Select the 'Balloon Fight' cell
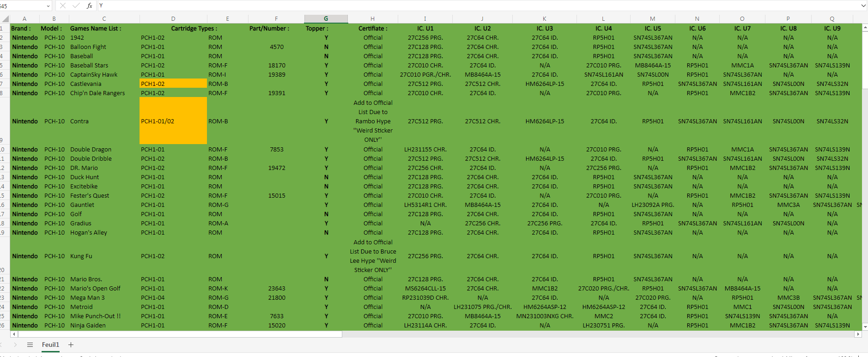This screenshot has height=357, width=868. (x=104, y=47)
